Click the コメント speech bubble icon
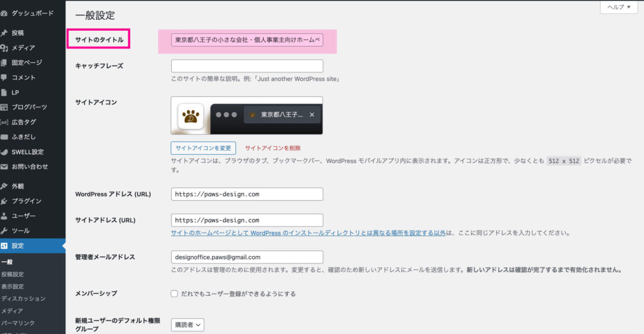The width and height of the screenshot is (644, 334). point(4,77)
